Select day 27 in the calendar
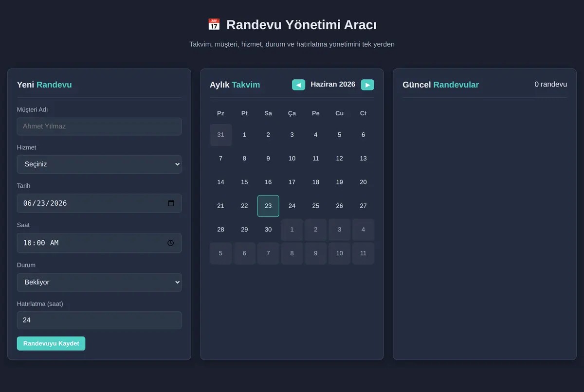 pos(363,206)
